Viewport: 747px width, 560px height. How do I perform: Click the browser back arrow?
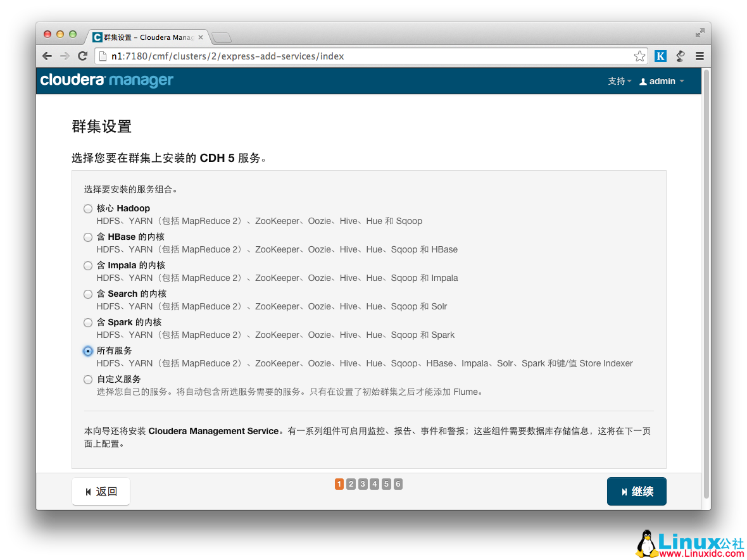click(x=47, y=56)
